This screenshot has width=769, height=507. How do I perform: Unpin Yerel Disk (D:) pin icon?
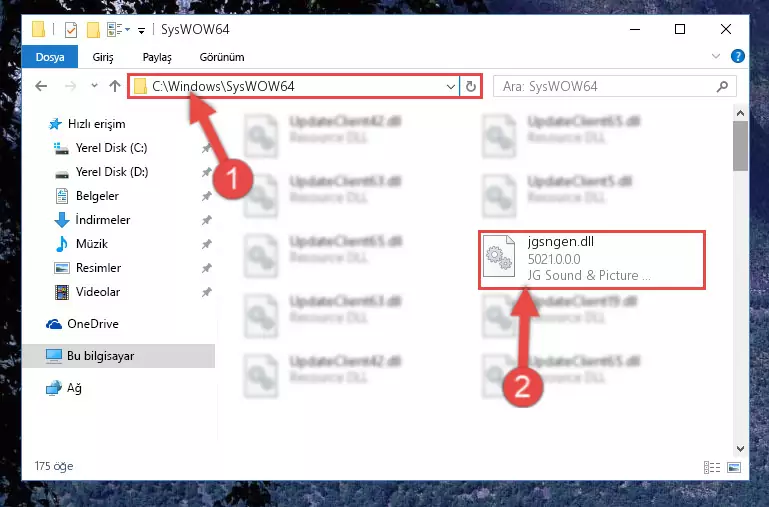click(206, 172)
